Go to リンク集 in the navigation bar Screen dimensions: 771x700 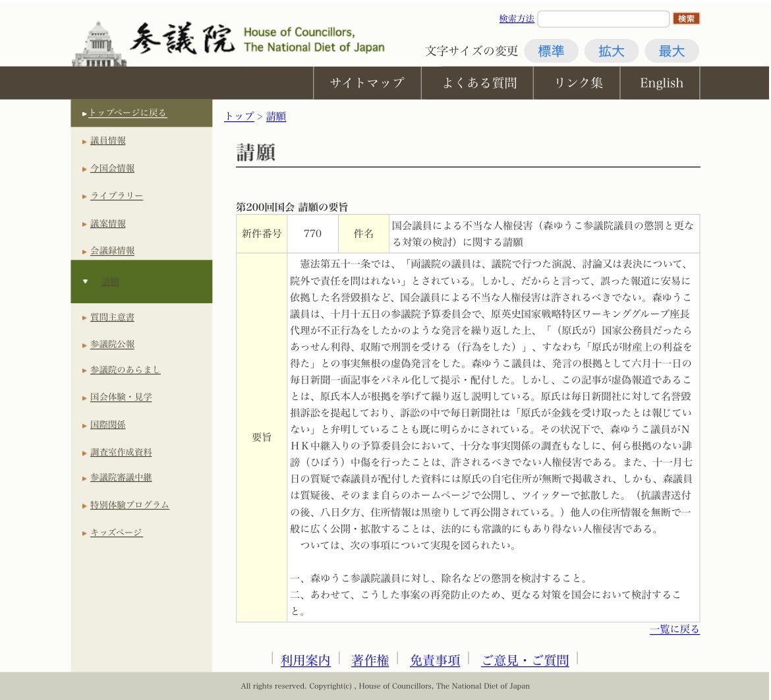click(x=578, y=83)
